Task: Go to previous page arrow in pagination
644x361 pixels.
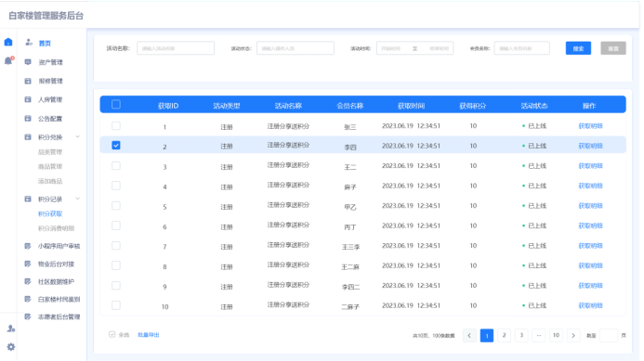Action: 469,336
